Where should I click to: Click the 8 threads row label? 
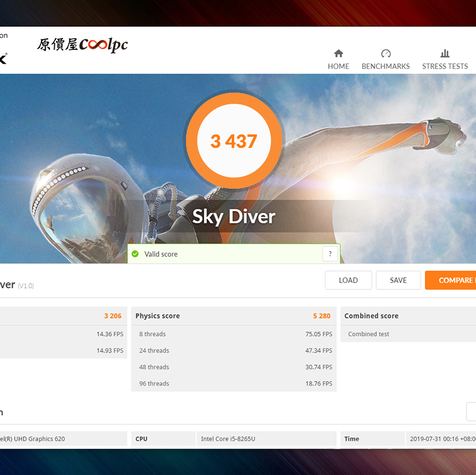pos(152,334)
